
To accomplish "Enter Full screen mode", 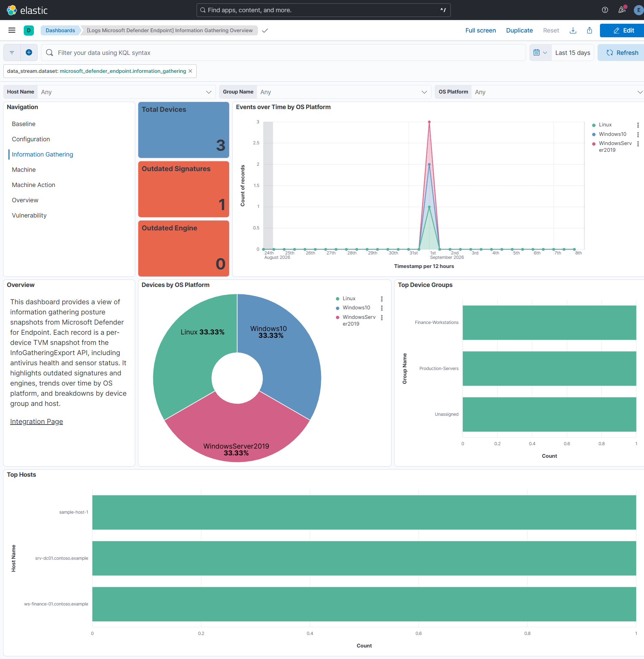I will pyautogui.click(x=480, y=30).
